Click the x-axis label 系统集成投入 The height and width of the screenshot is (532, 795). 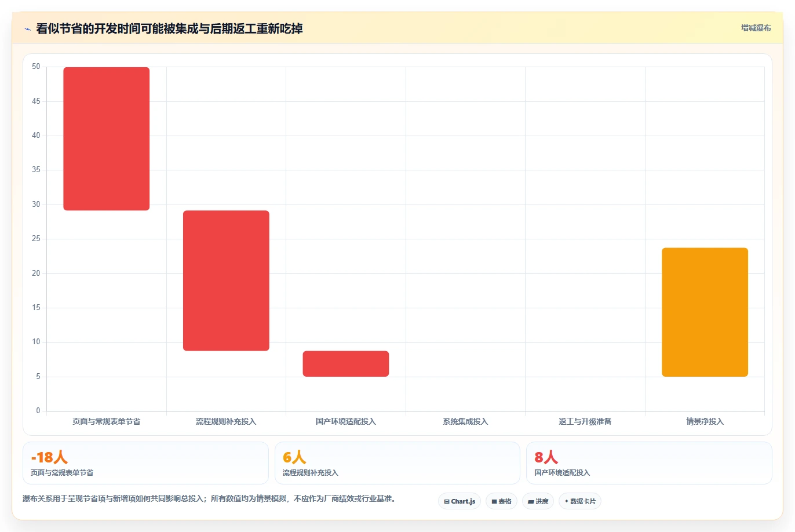tap(465, 421)
